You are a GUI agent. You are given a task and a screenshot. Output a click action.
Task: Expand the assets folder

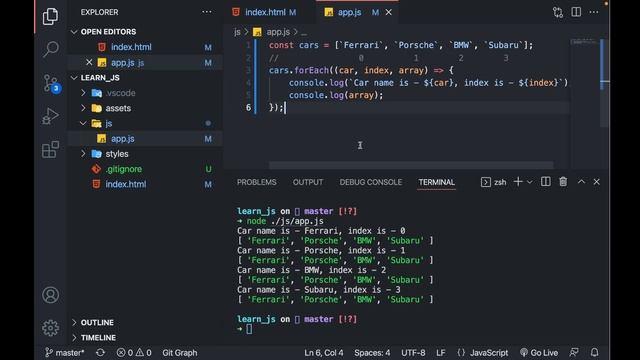click(83, 108)
